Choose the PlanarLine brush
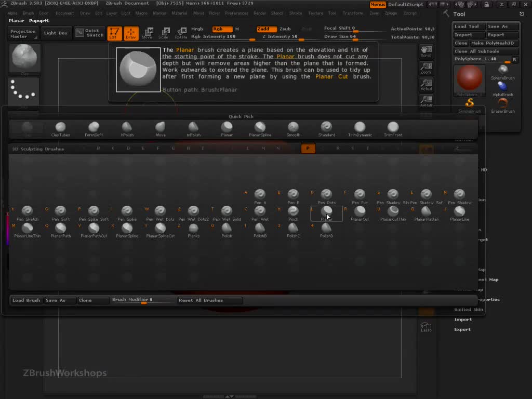The height and width of the screenshot is (399, 532). point(459,214)
